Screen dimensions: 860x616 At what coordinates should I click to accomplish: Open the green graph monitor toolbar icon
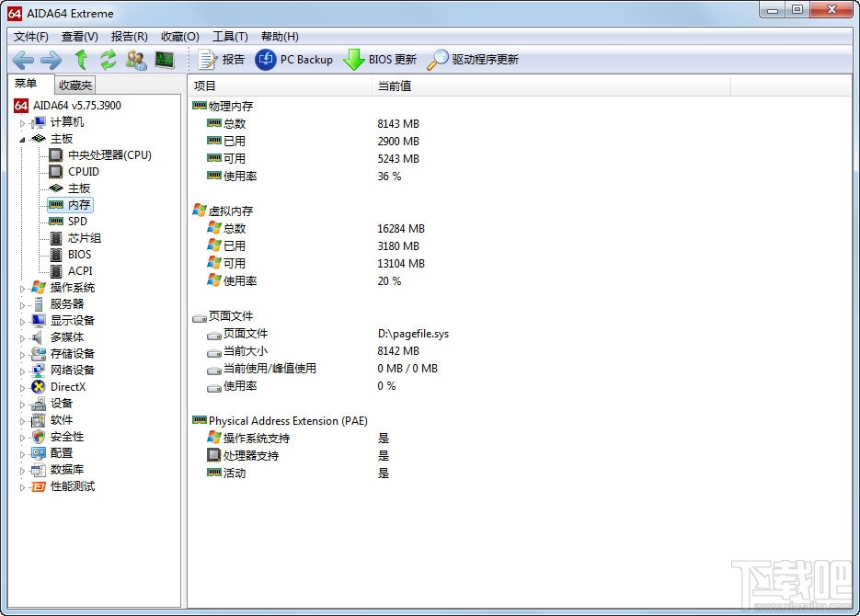pos(165,59)
